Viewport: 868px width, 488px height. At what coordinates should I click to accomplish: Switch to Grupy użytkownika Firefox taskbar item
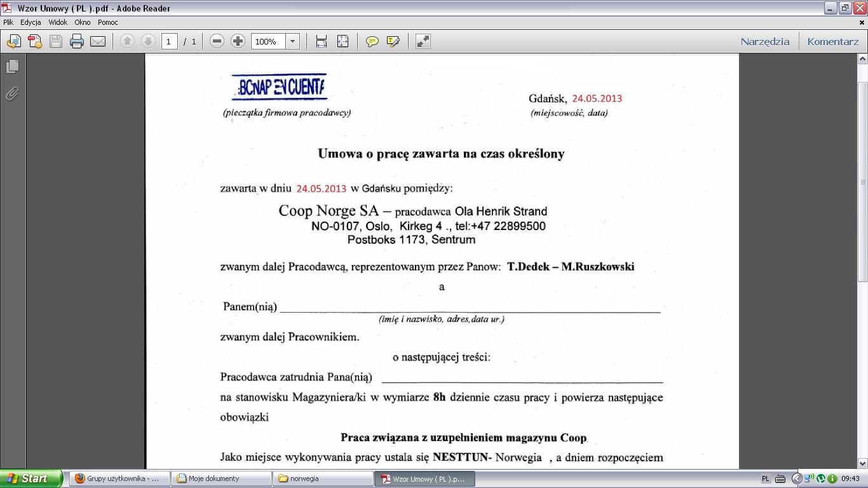(119, 478)
